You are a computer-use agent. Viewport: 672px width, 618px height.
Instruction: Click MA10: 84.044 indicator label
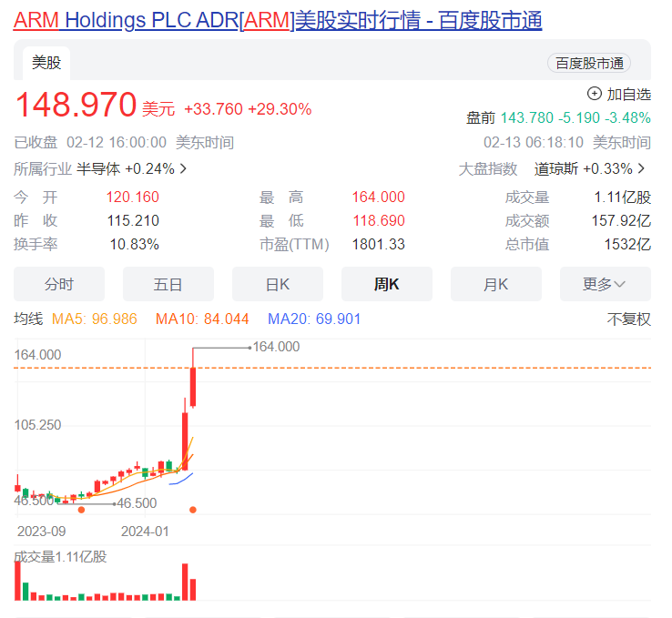pyautogui.click(x=202, y=319)
